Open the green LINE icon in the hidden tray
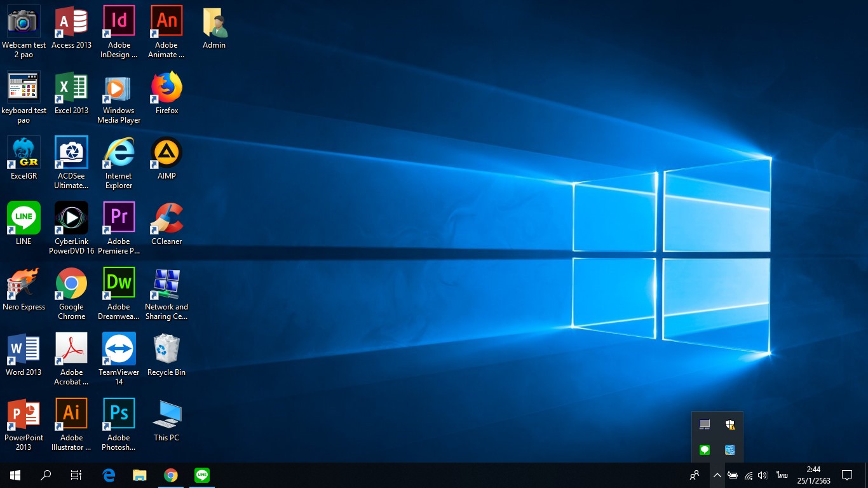868x488 pixels. pos(705,450)
